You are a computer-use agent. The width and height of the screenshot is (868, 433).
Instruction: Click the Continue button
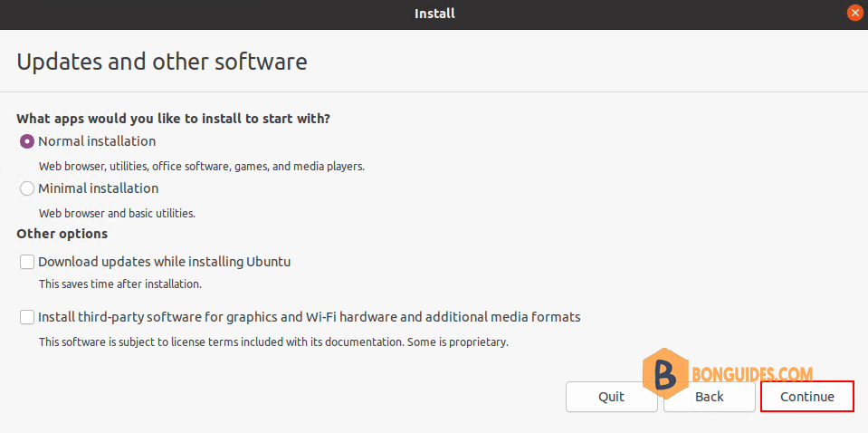(x=806, y=397)
